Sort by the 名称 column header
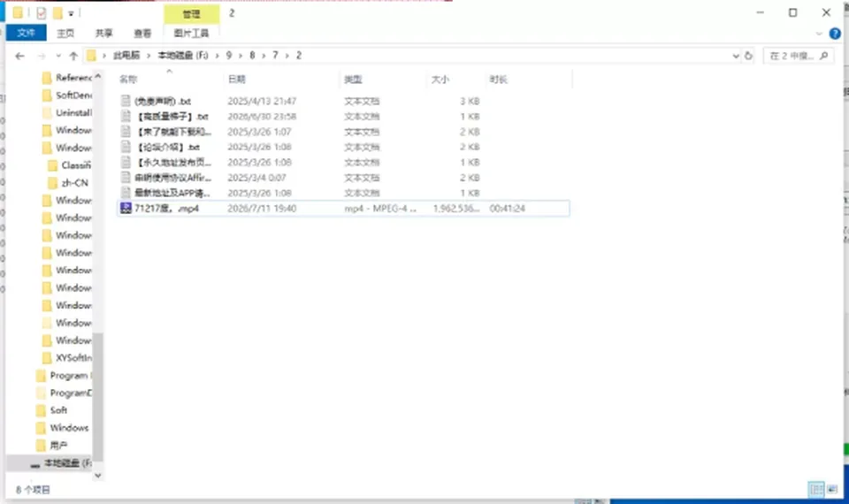 point(169,79)
